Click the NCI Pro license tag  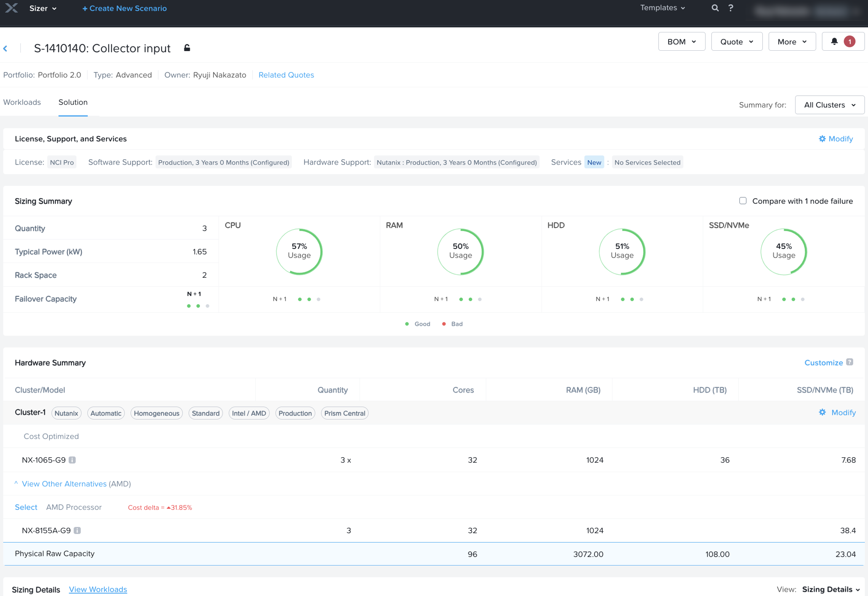(62, 162)
